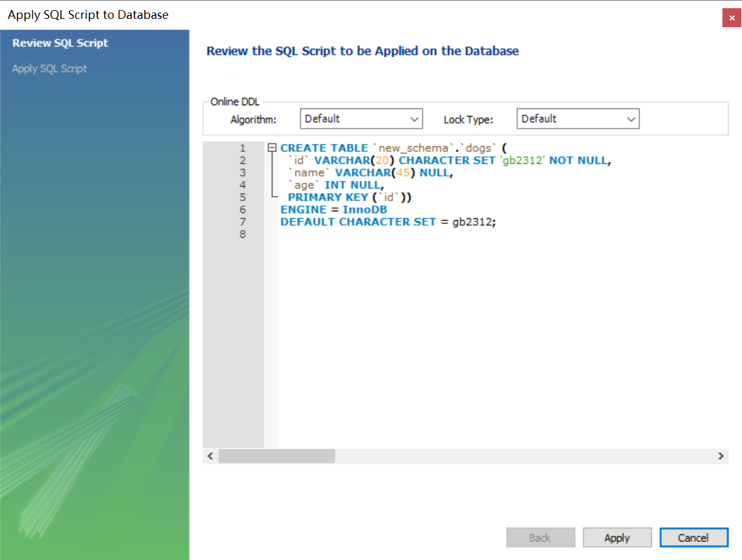Close the Apply SQL Script dialog
The image size is (742, 560).
(732, 18)
